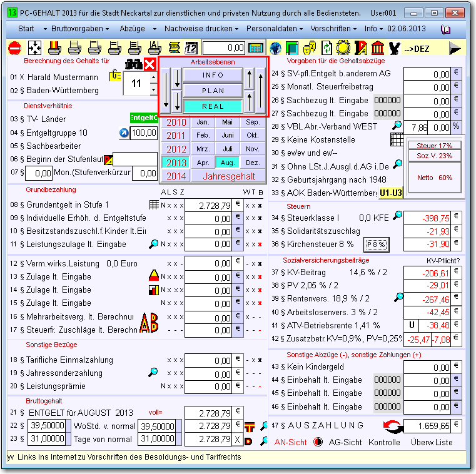Click the calendar icon showing 12
The height and width of the screenshot is (474, 476).
(191, 48)
